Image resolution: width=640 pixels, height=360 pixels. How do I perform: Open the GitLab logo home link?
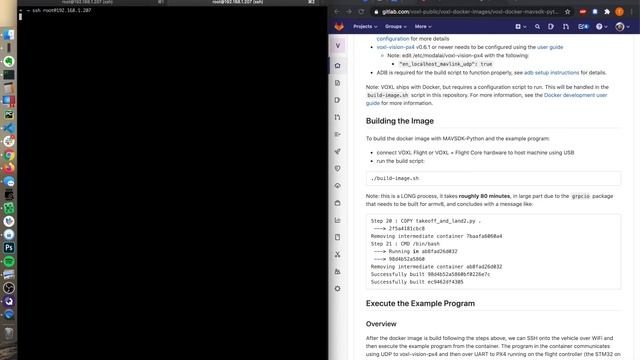pos(339,27)
